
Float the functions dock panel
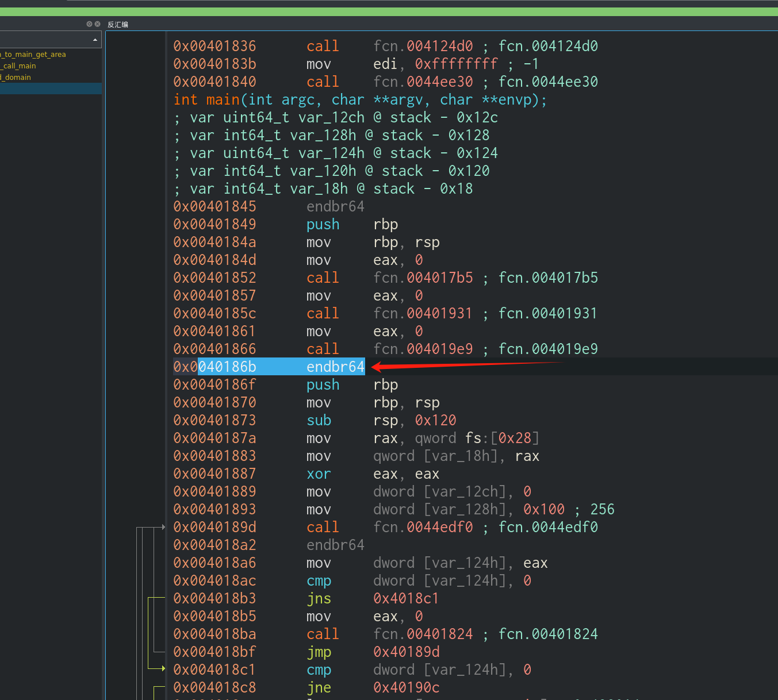pos(89,24)
